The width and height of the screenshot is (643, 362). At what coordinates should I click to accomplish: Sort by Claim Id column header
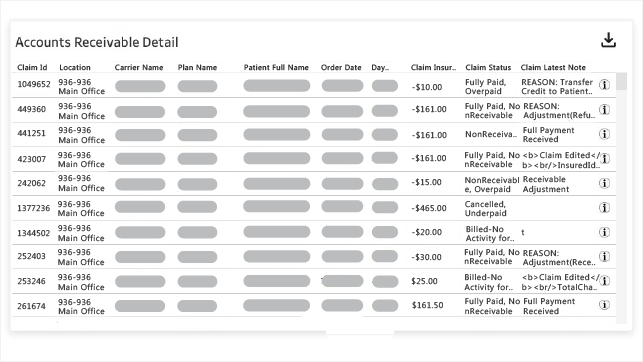pos(32,67)
